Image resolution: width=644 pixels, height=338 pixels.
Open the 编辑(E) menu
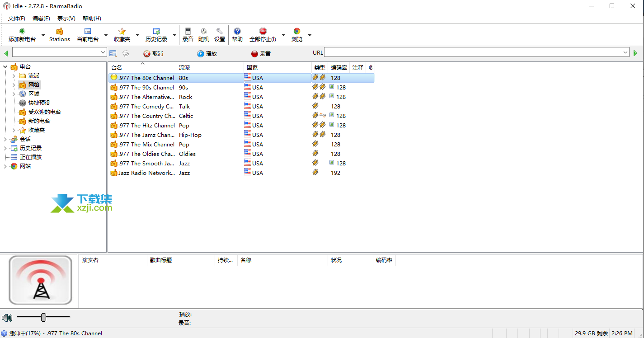click(x=41, y=19)
